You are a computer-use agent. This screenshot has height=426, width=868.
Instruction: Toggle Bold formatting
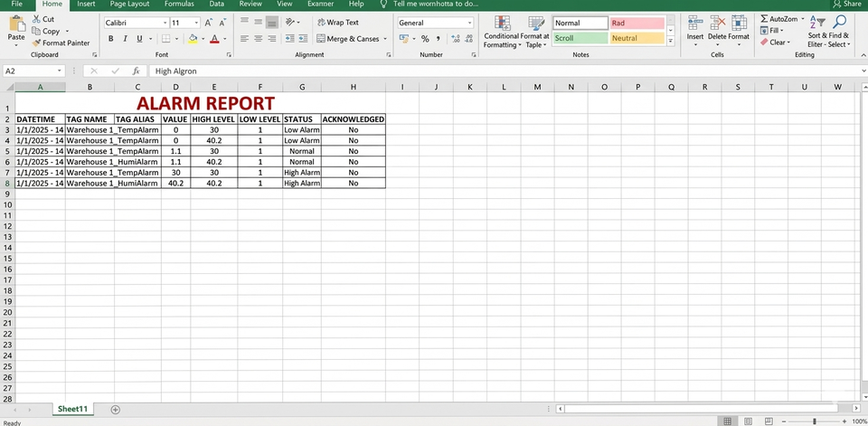(x=110, y=39)
